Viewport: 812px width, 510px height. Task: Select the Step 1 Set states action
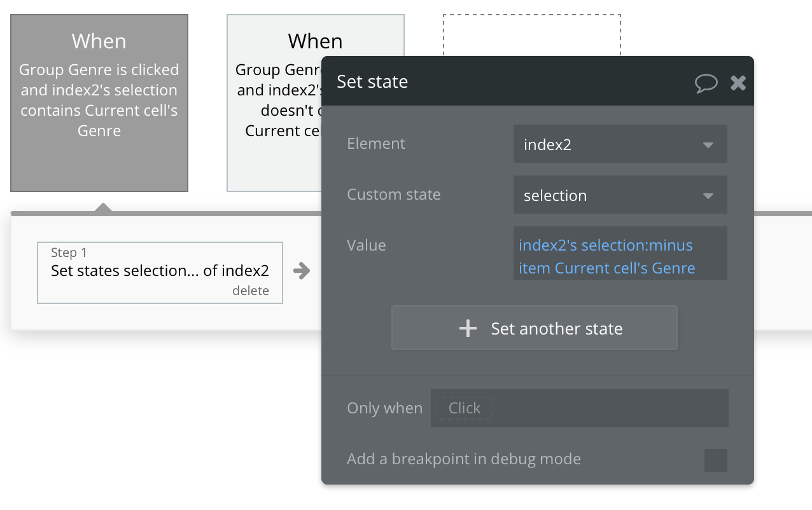coord(160,271)
